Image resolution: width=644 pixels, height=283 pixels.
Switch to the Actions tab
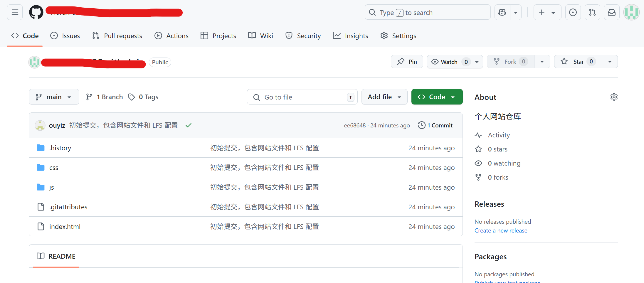171,36
